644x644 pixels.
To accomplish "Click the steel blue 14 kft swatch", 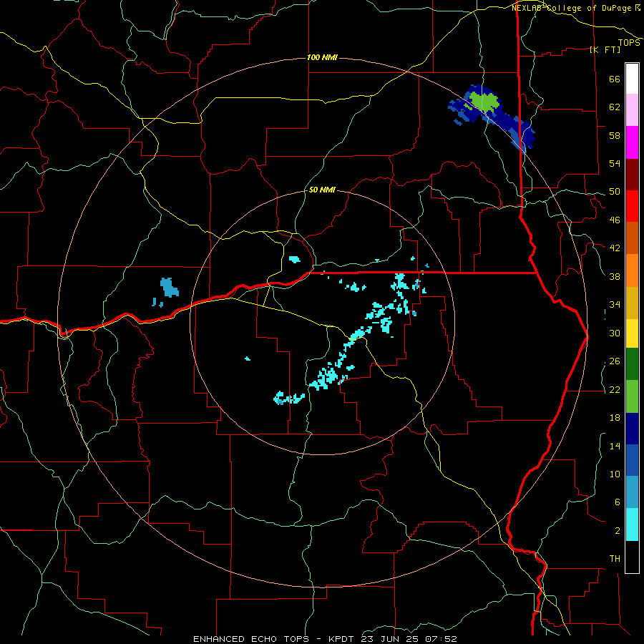I will pos(632,492).
